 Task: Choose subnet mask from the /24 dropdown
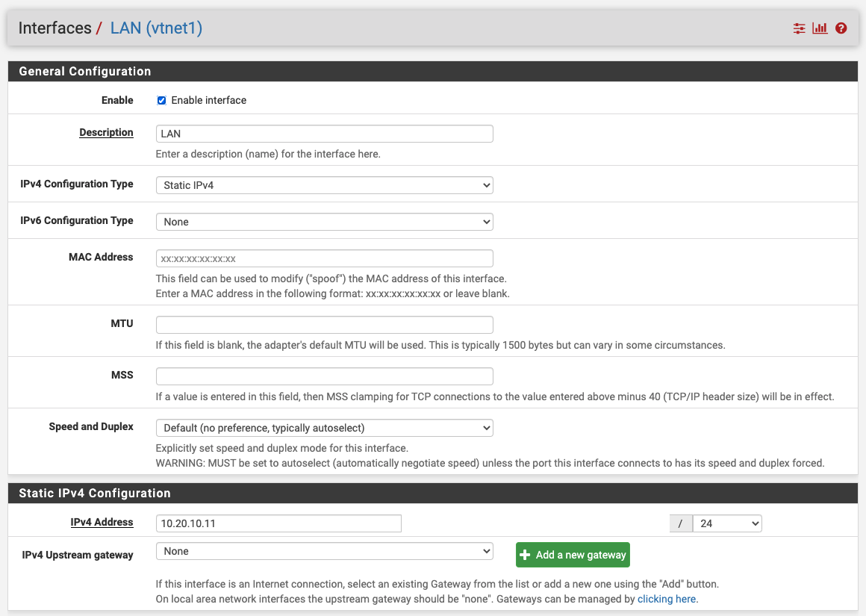727,523
